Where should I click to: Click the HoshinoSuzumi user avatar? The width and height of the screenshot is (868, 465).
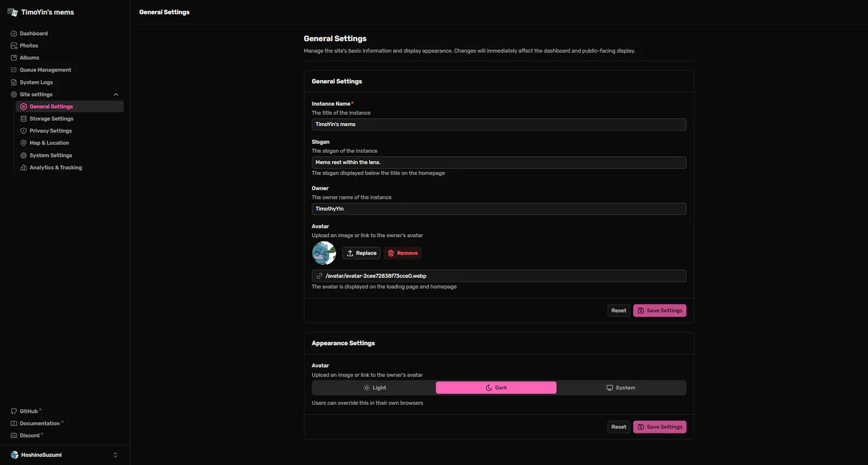pyautogui.click(x=15, y=455)
